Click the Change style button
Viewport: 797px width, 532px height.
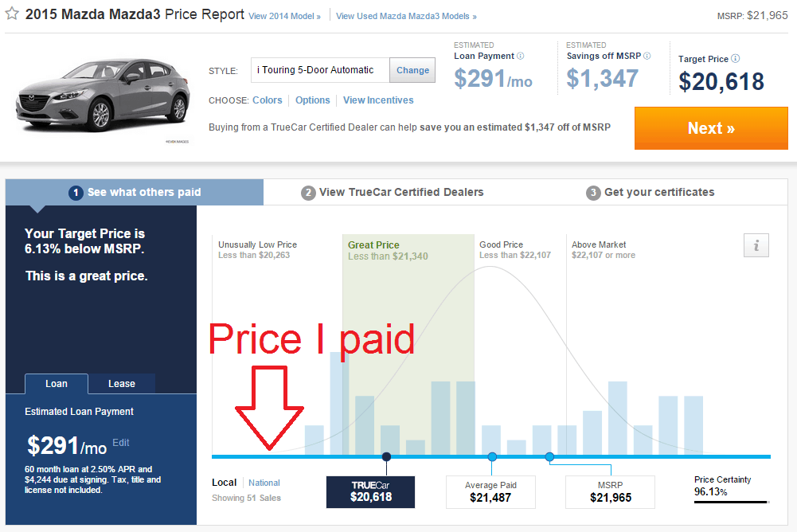pos(412,70)
